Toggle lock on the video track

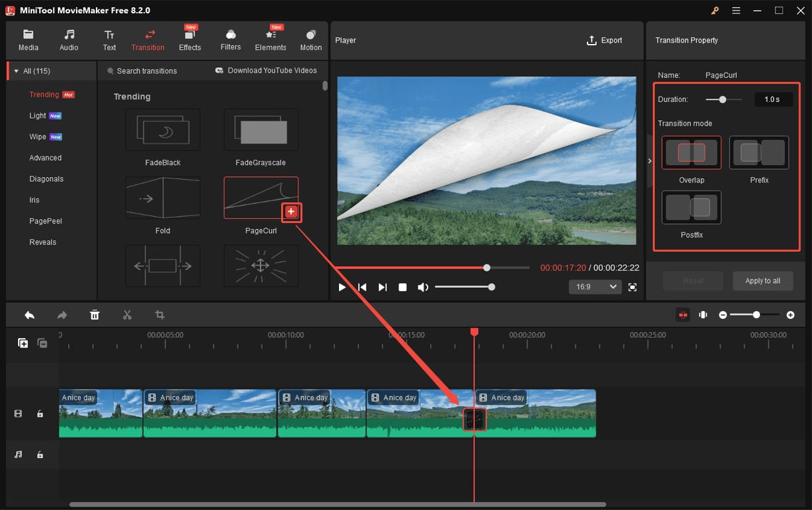click(40, 413)
